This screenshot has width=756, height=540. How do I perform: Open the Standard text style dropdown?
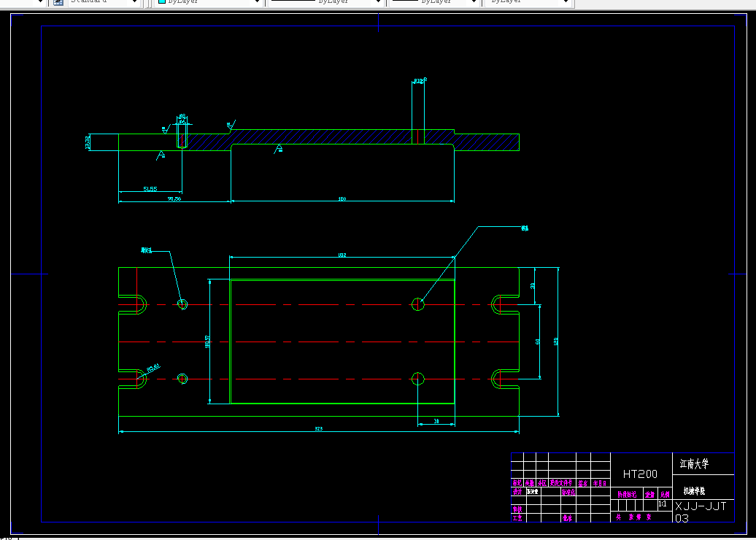tap(134, 2)
